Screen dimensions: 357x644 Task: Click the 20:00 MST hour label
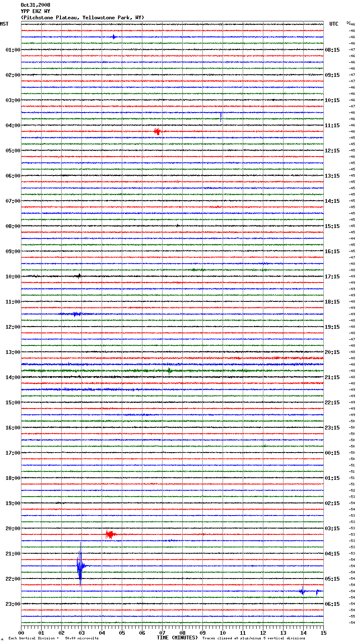click(x=13, y=529)
